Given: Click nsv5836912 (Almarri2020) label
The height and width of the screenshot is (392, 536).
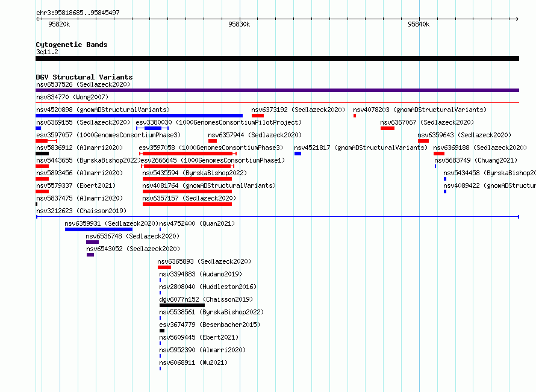Looking at the screenshot, I should tap(79, 148).
